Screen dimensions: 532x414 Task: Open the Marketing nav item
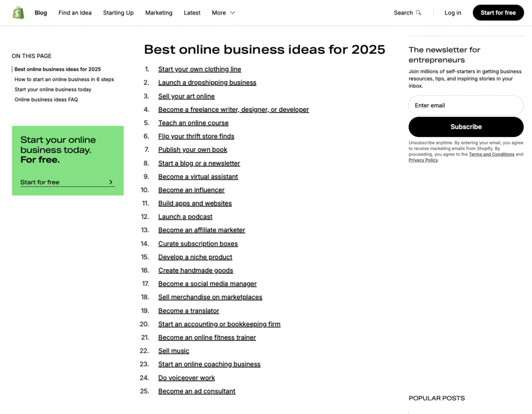point(158,13)
